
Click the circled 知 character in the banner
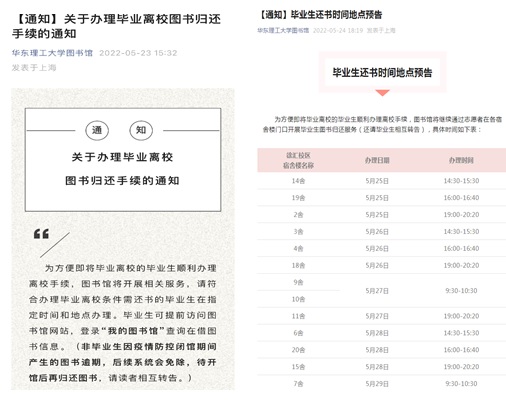pos(141,130)
